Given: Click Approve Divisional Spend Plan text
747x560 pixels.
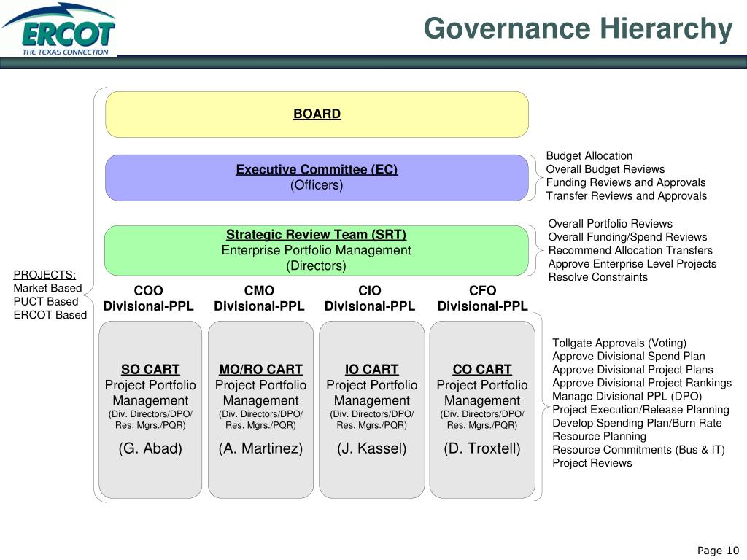Looking at the screenshot, I should pos(629,356).
